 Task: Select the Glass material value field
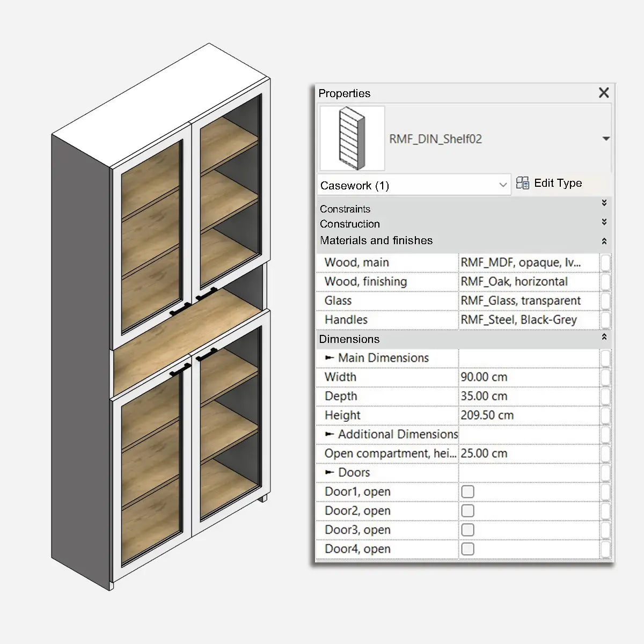pos(528,301)
